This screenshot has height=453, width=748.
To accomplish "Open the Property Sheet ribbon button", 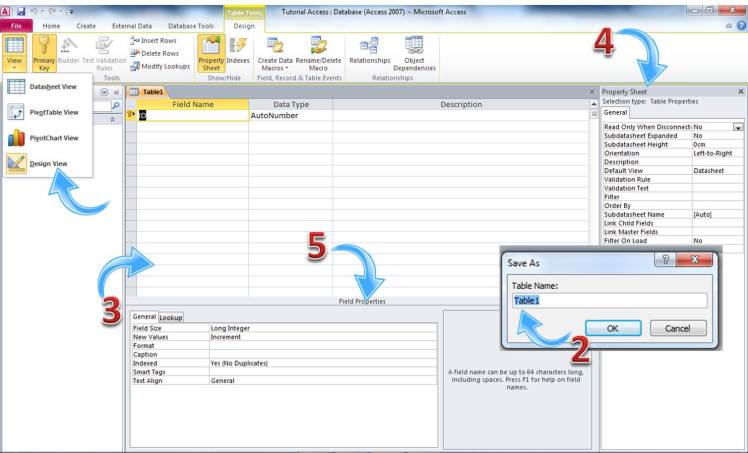I will (211, 52).
